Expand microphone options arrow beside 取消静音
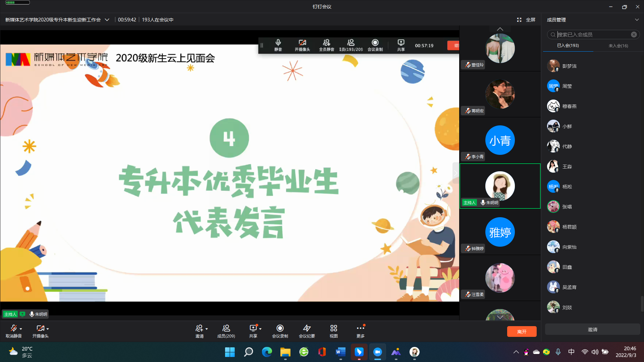 pos(21,329)
